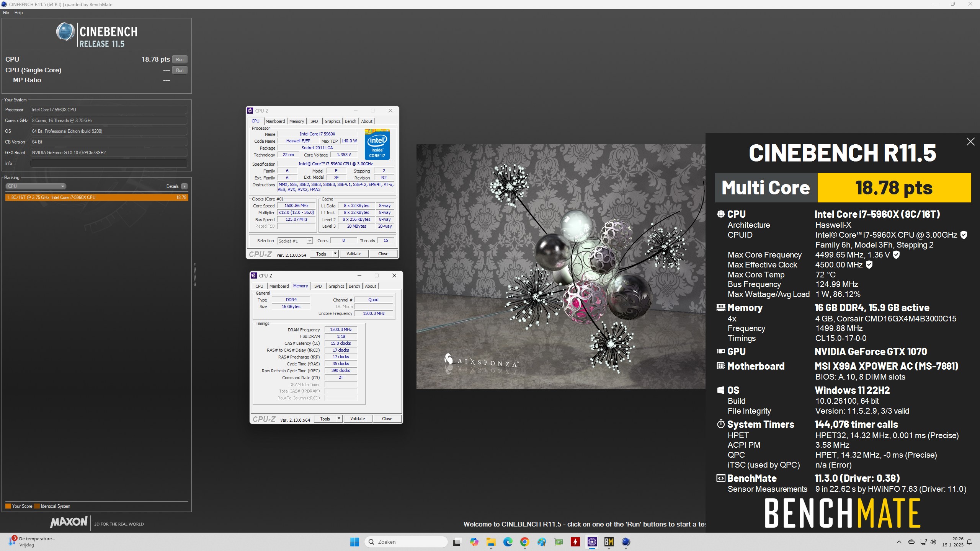Open the Help menu in Cinebench
This screenshot has height=551, width=980.
click(x=18, y=13)
